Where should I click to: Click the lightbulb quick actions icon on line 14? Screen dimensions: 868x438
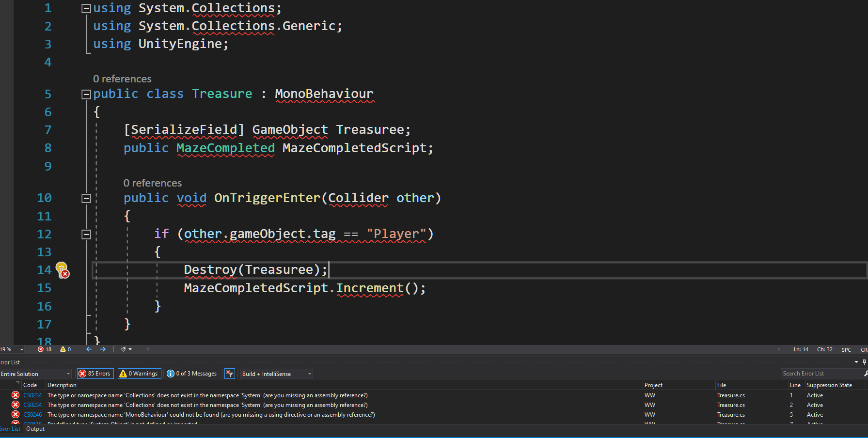(61, 269)
